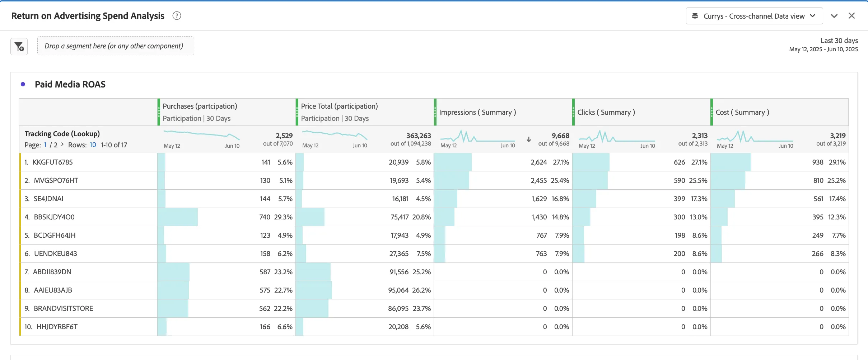Click the Purchases sparkline trend chart
This screenshot has width=868, height=360.
click(x=201, y=136)
